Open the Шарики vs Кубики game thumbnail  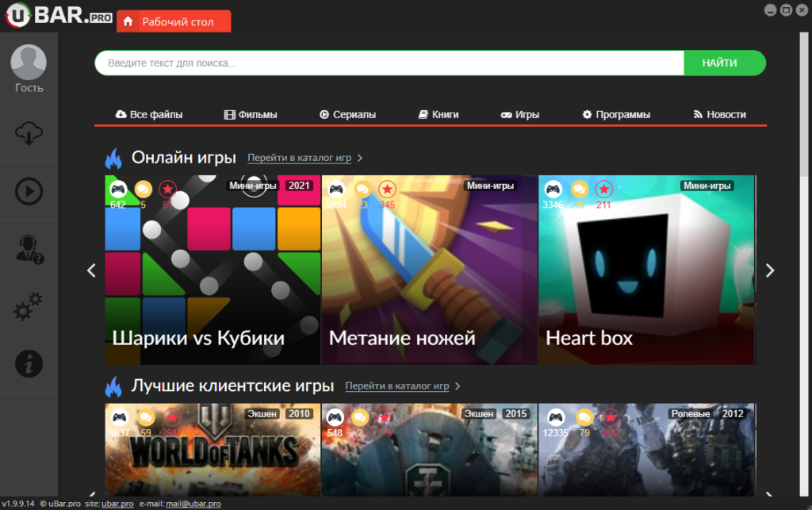tap(213, 270)
